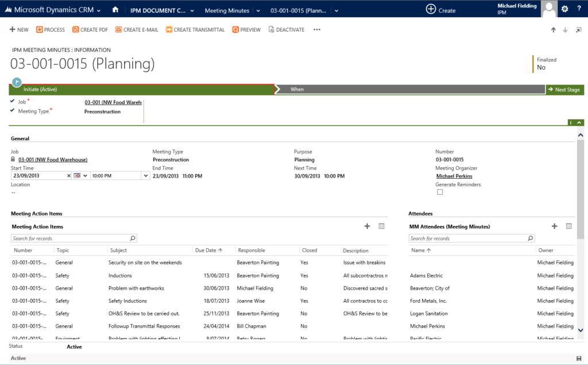Collapse the process stage info bar
This screenshot has height=365, width=588.
tap(579, 122)
